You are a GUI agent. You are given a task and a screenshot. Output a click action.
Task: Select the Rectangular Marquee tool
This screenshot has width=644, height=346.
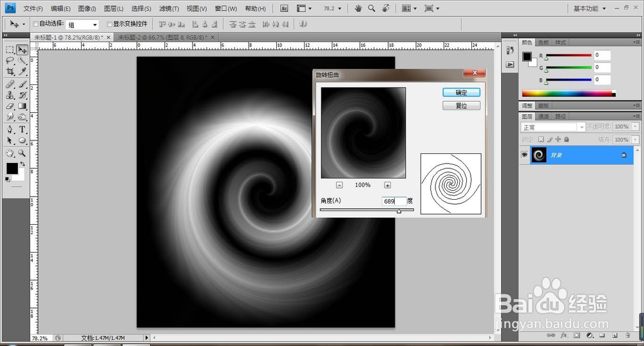tap(10, 50)
